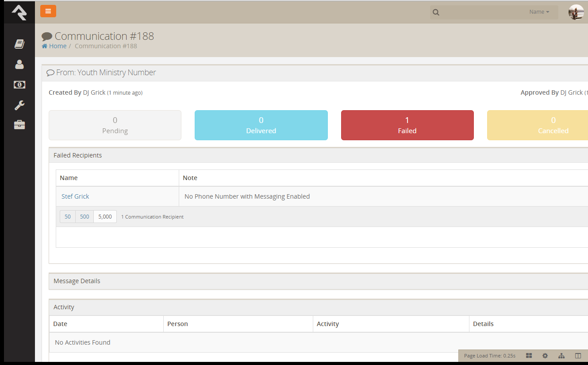Set page size to 5,000
This screenshot has width=588, height=365.
[x=105, y=217]
